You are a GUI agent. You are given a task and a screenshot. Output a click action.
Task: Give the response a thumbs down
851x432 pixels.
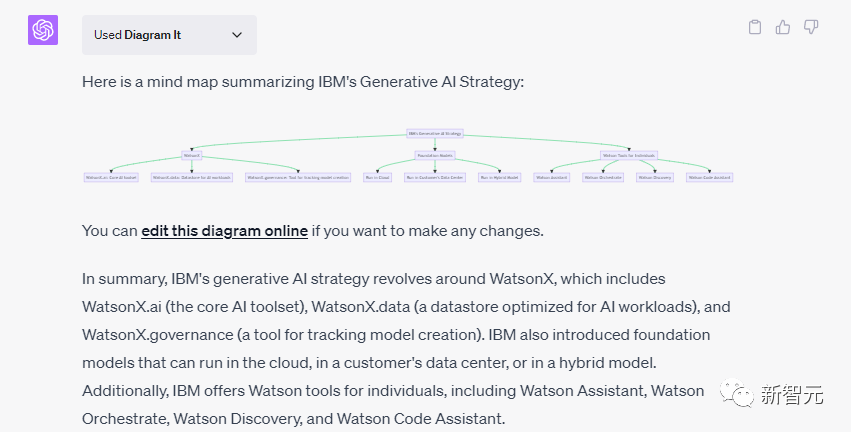coord(811,27)
